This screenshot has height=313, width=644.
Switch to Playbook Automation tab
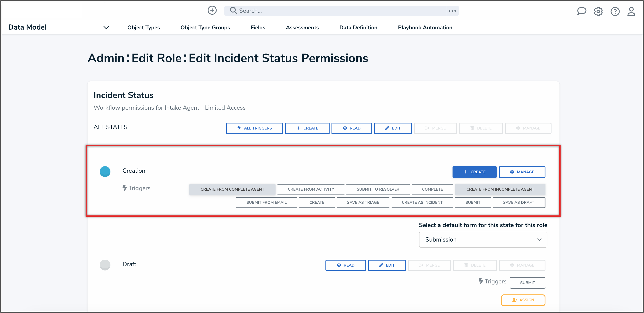click(425, 27)
